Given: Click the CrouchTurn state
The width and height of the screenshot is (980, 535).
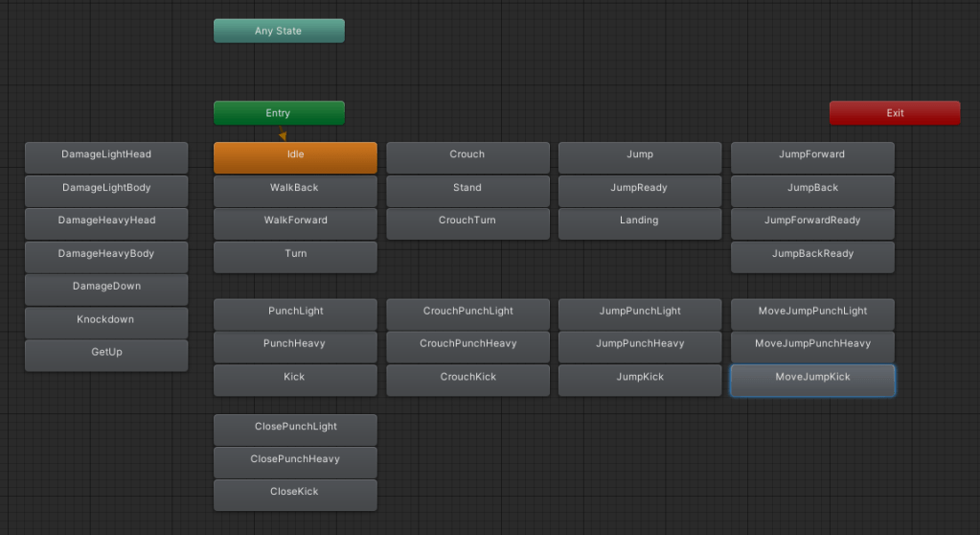Looking at the screenshot, I should click(x=467, y=222).
